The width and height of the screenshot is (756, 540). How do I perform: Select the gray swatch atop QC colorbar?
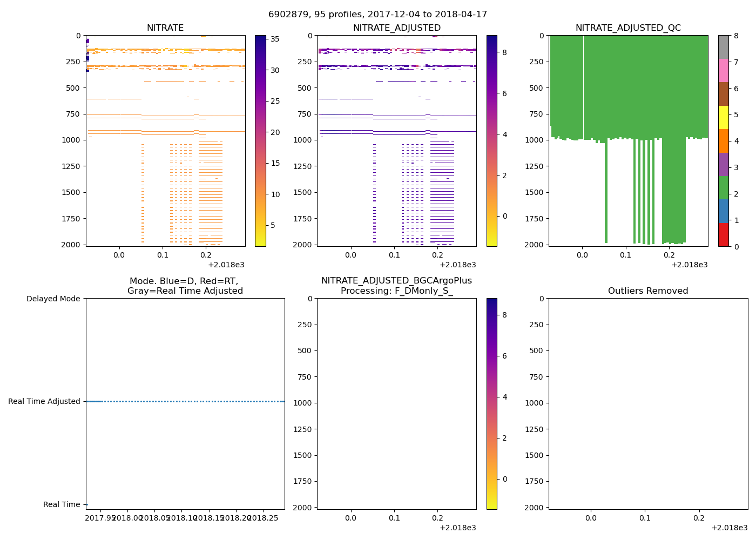(723, 47)
